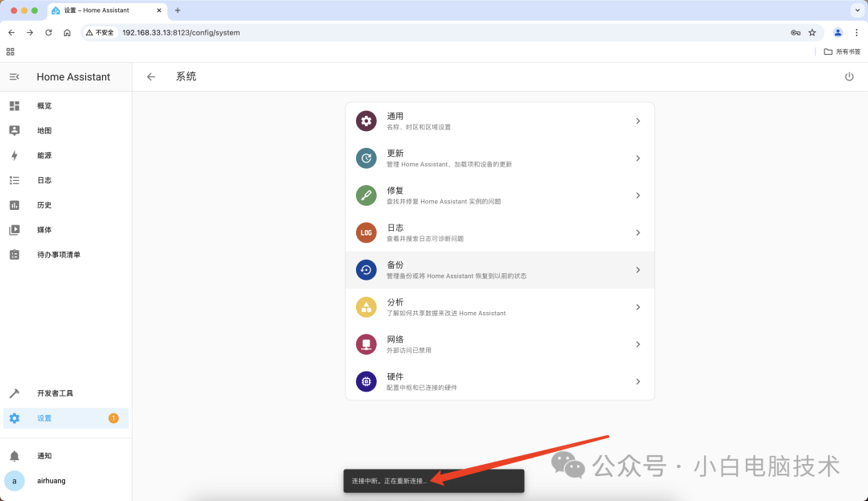Open the 能源 energy lightning icon

point(14,155)
